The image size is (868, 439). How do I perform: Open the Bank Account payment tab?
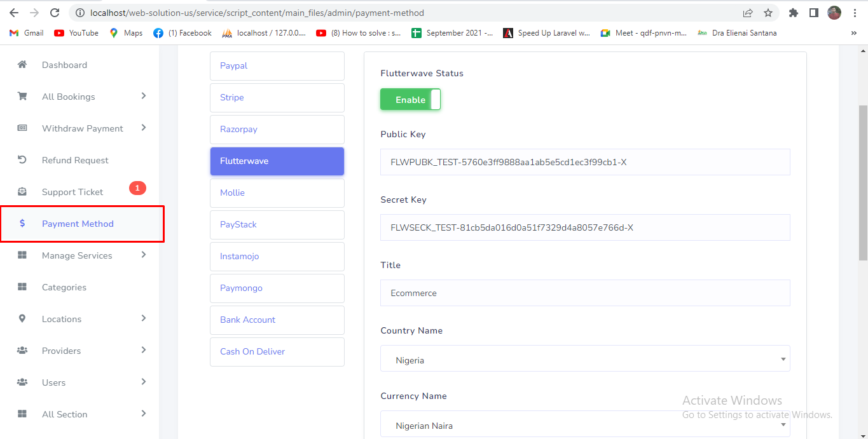(x=277, y=320)
